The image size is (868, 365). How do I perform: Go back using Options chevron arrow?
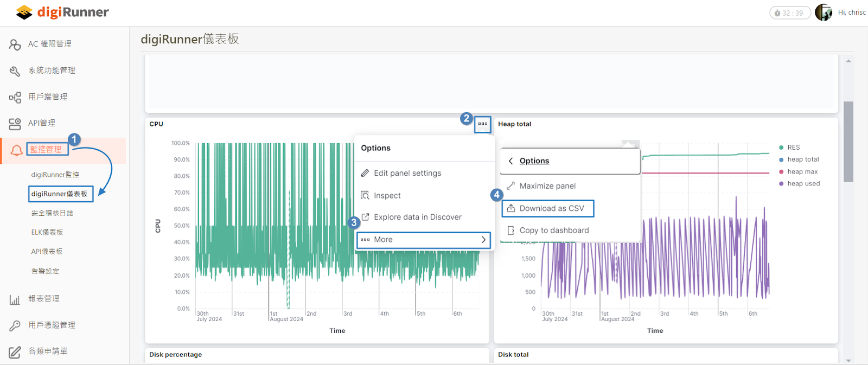pos(510,161)
